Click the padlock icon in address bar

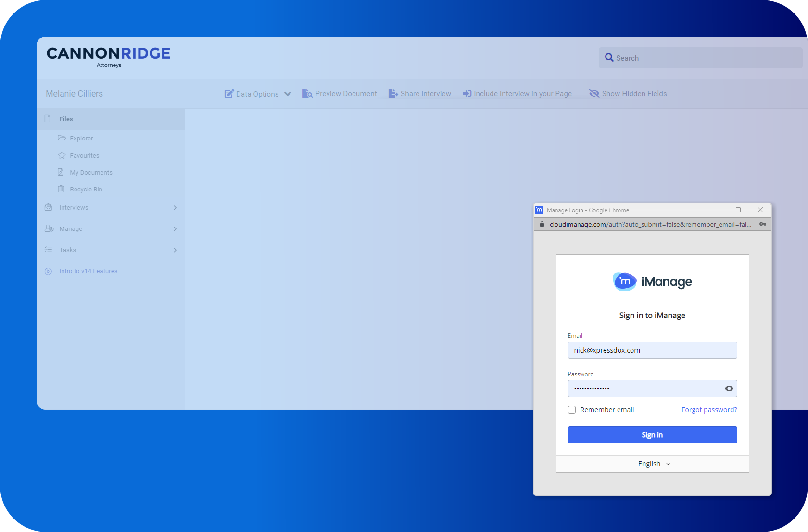(542, 224)
